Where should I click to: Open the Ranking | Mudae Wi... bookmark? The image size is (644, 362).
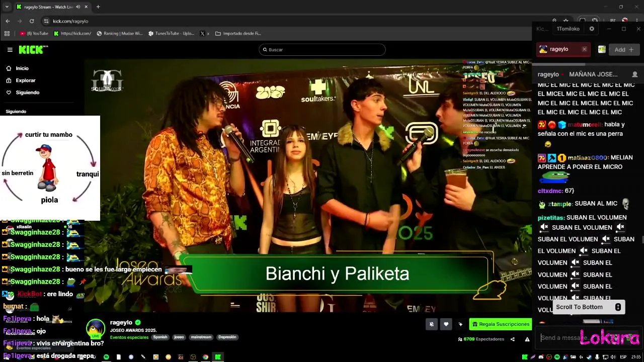[x=119, y=34]
